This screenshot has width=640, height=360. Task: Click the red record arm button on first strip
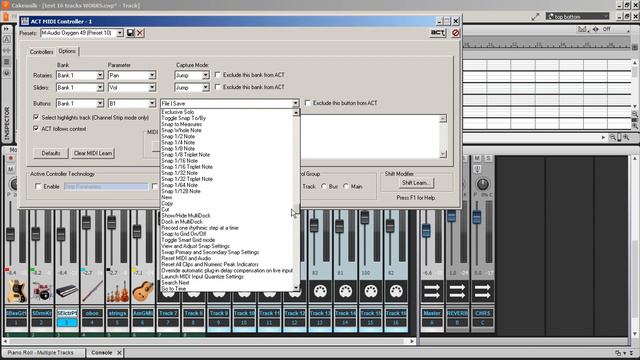11,158
